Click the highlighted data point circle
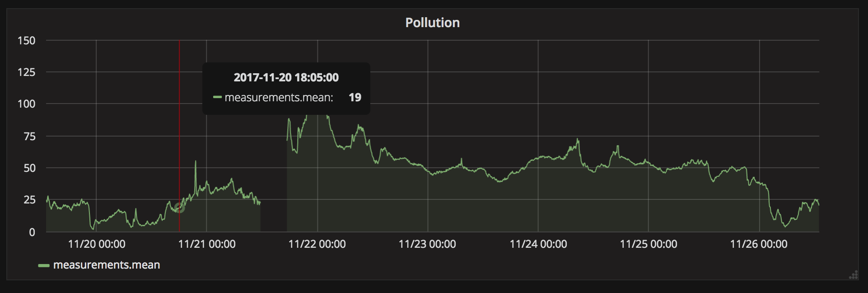This screenshot has width=868, height=293. click(179, 208)
